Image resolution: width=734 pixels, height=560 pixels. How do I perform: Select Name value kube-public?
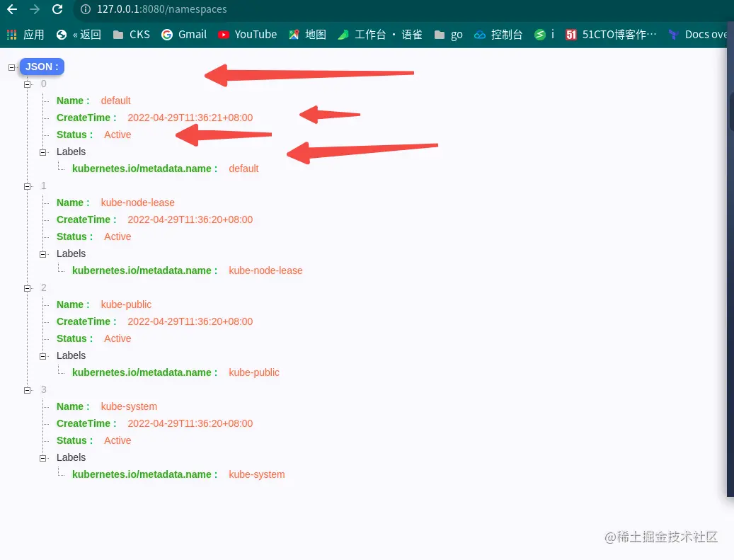click(x=126, y=305)
